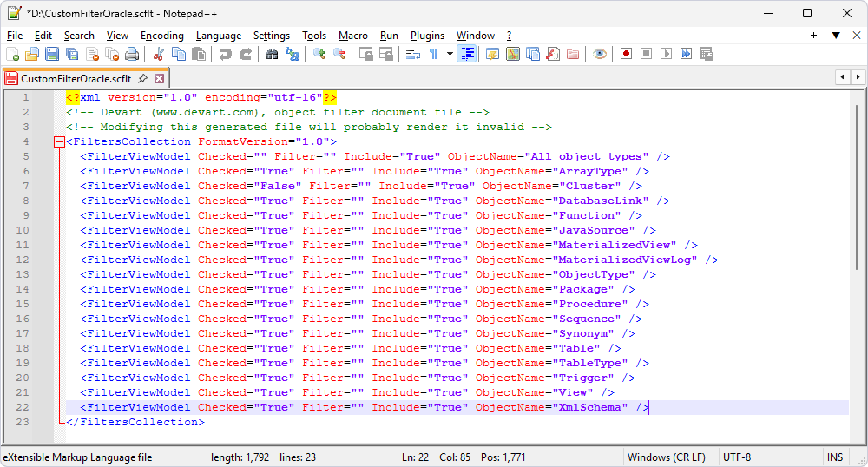Open the Search menu
Viewport: 868px width, 467px height.
tap(79, 36)
